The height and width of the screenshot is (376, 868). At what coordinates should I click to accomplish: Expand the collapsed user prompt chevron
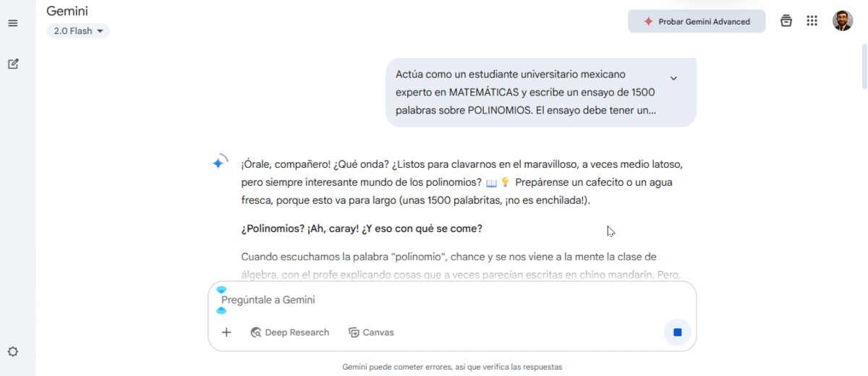(x=673, y=78)
